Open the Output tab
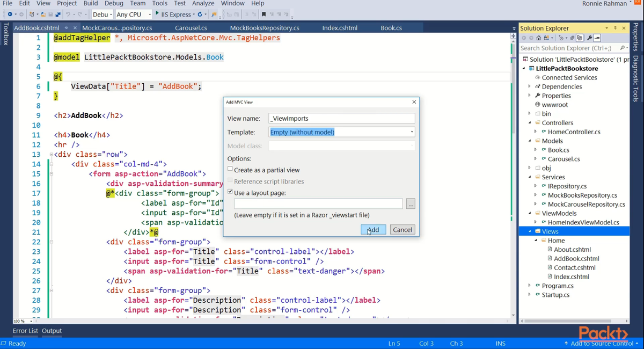The height and width of the screenshot is (349, 644). click(x=52, y=331)
